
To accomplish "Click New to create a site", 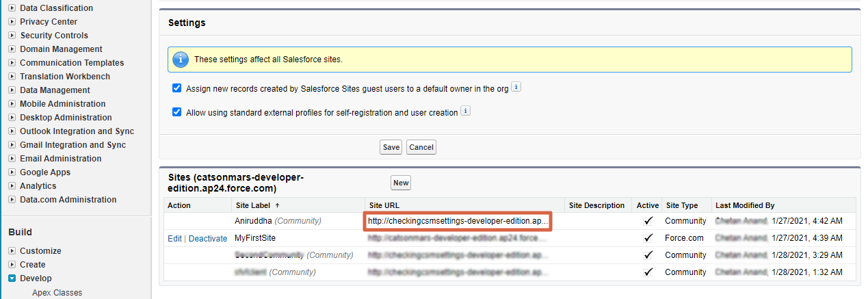I will point(400,183).
